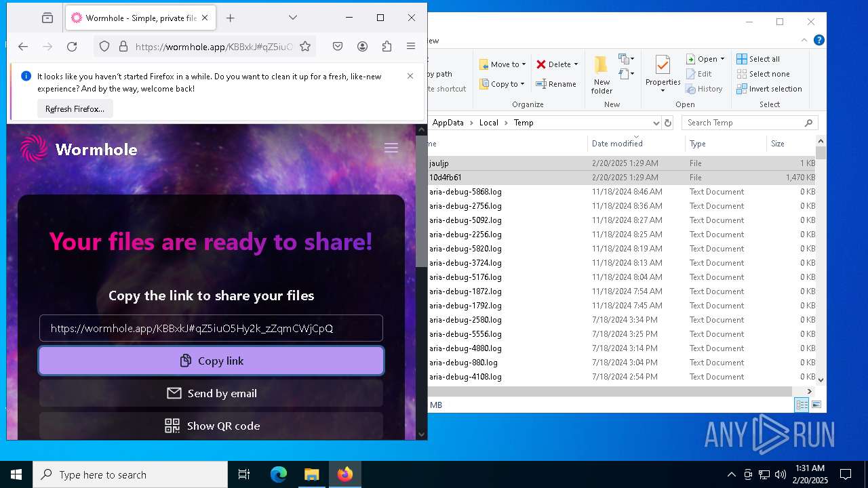The width and height of the screenshot is (868, 488).
Task: Open Wormhole site hamburger menu
Action: tap(391, 148)
